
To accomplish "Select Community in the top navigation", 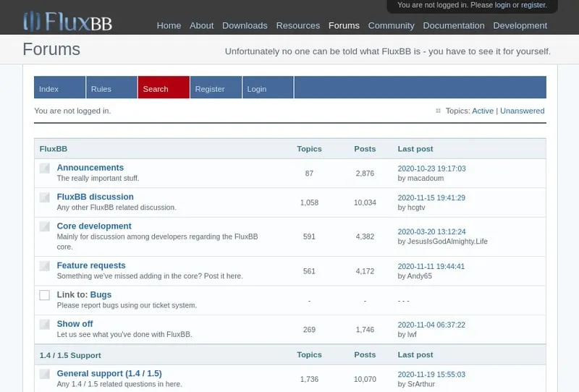I will click(391, 25).
